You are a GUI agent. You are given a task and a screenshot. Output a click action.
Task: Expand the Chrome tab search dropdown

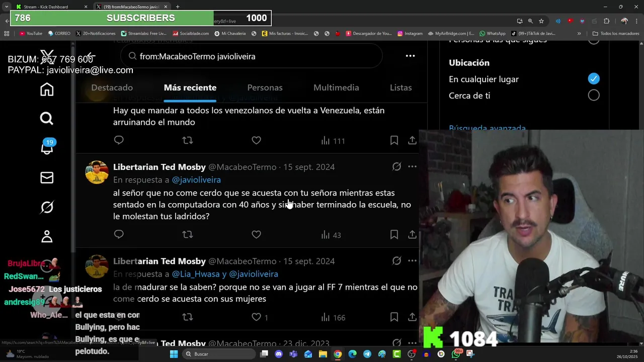click(6, 7)
